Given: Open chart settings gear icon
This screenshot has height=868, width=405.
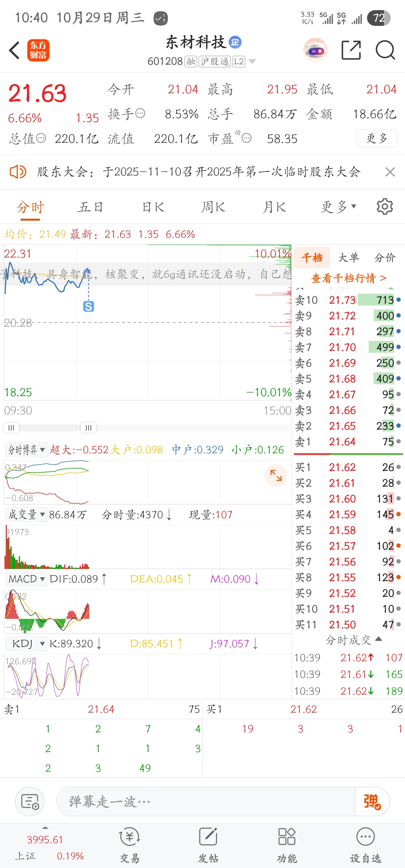Looking at the screenshot, I should tap(384, 207).
